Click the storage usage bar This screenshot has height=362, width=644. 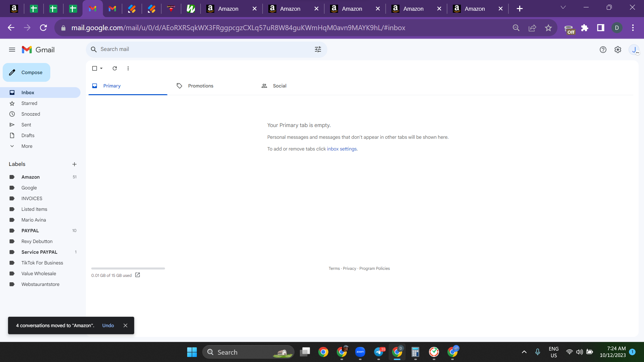click(128, 268)
